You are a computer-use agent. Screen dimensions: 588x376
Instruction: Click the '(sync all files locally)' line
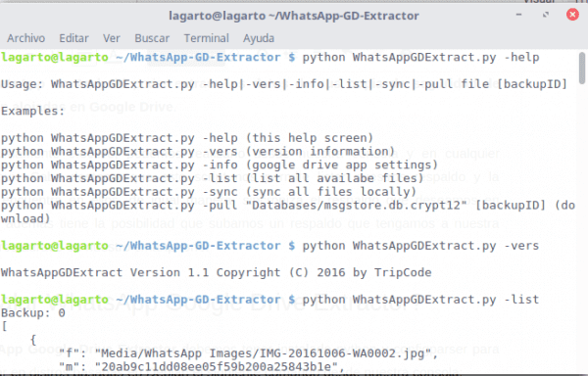209,192
